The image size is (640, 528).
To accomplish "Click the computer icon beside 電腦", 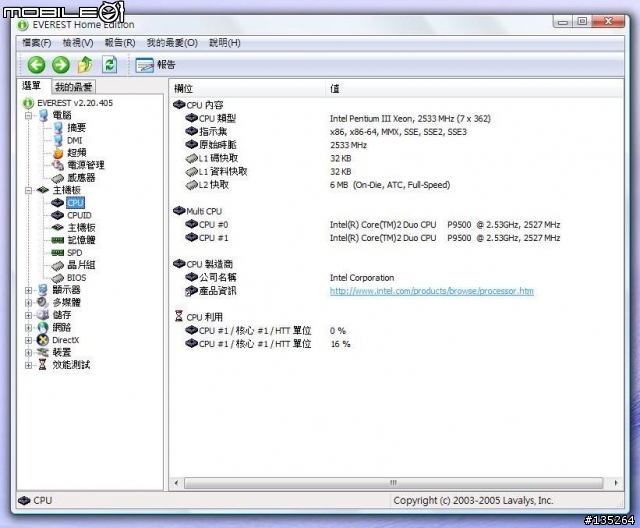I will tap(43, 115).
